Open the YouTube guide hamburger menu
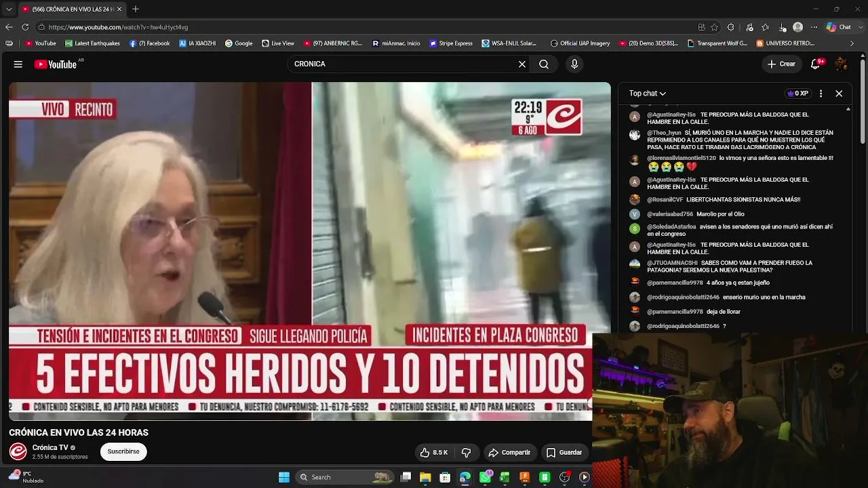 tap(18, 64)
